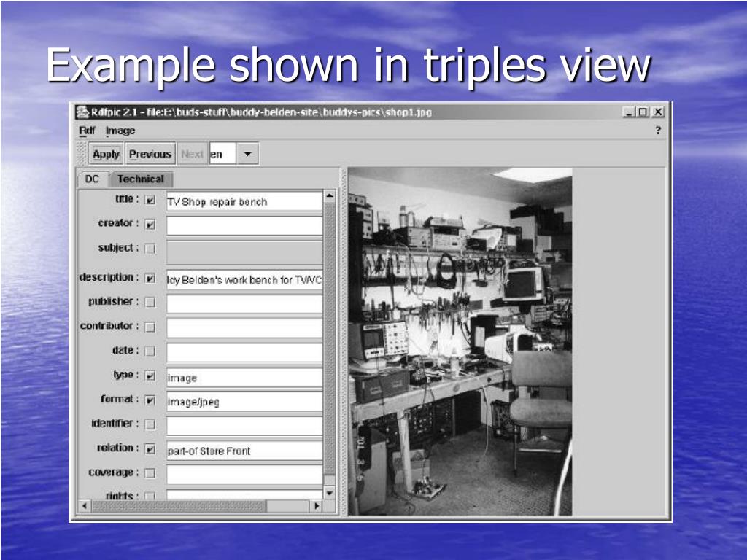747x560 pixels.
Task: Click the format field 'image/jpeg'
Action: pyautogui.click(x=244, y=402)
